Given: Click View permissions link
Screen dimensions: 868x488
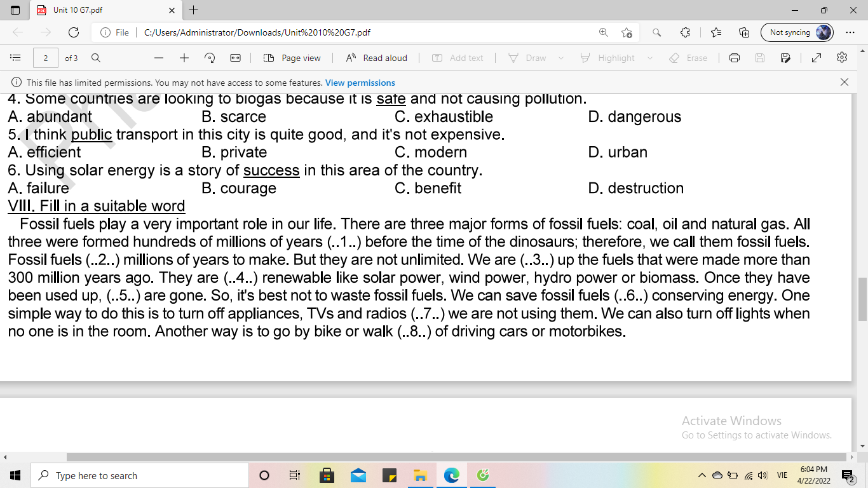Looking at the screenshot, I should pos(360,83).
